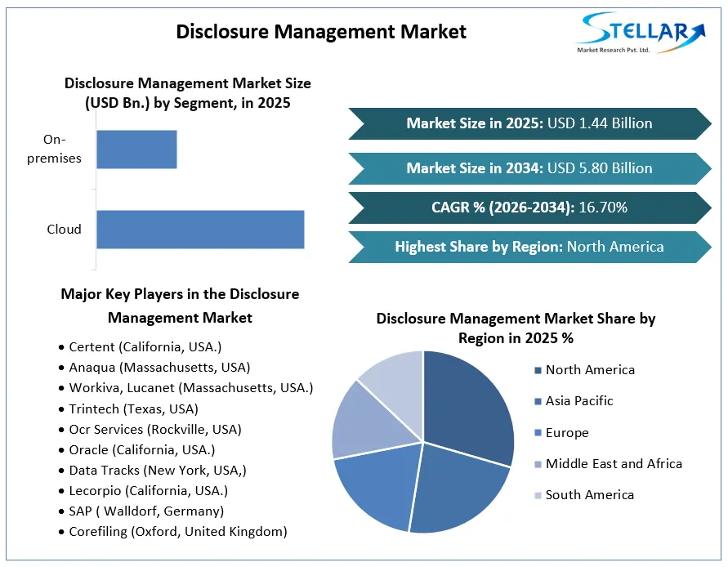The width and height of the screenshot is (728, 567).
Task: Click the 'Market Size (USD Bn.) by Segment' heading
Action: 188,93
